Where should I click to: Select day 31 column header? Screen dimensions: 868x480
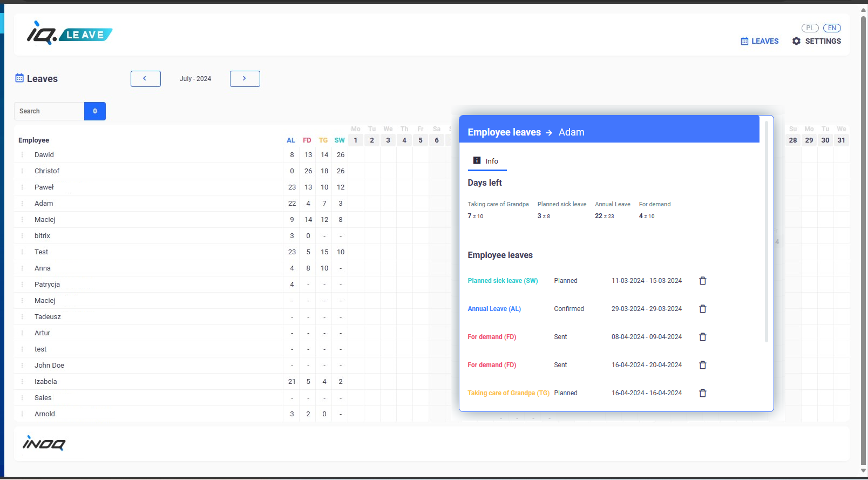pos(841,140)
